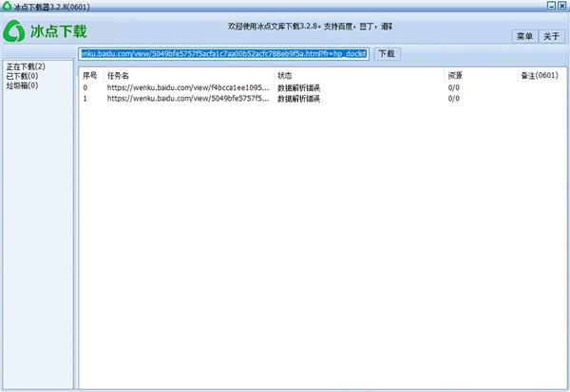Close the 冰点下载器 window
The image size is (570, 392).
click(562, 6)
